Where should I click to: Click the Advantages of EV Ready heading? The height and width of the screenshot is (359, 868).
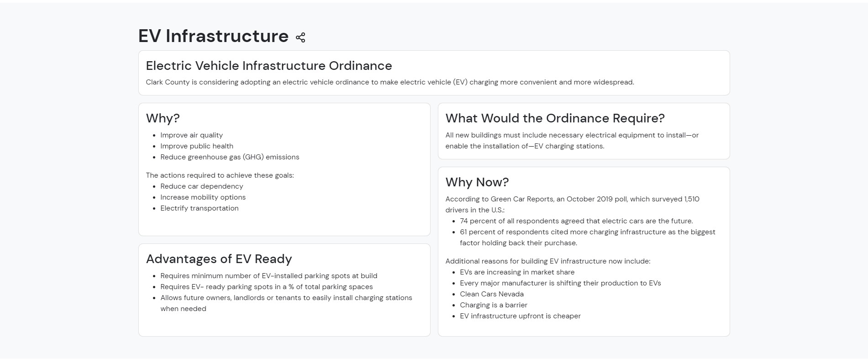pyautogui.click(x=219, y=259)
